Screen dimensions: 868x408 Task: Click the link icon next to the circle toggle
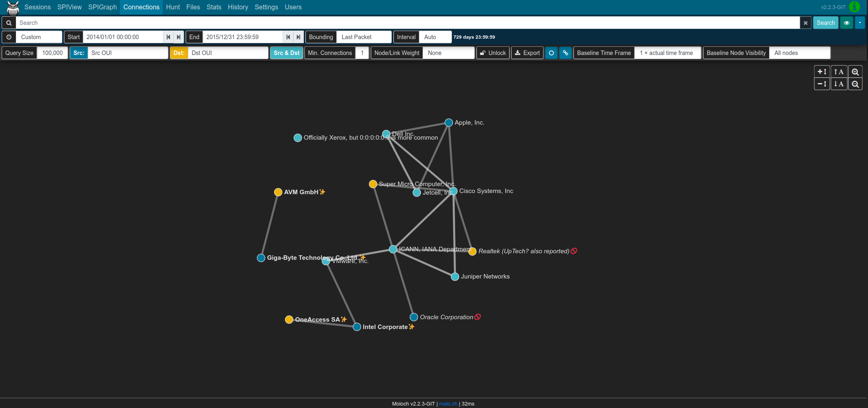tap(565, 53)
